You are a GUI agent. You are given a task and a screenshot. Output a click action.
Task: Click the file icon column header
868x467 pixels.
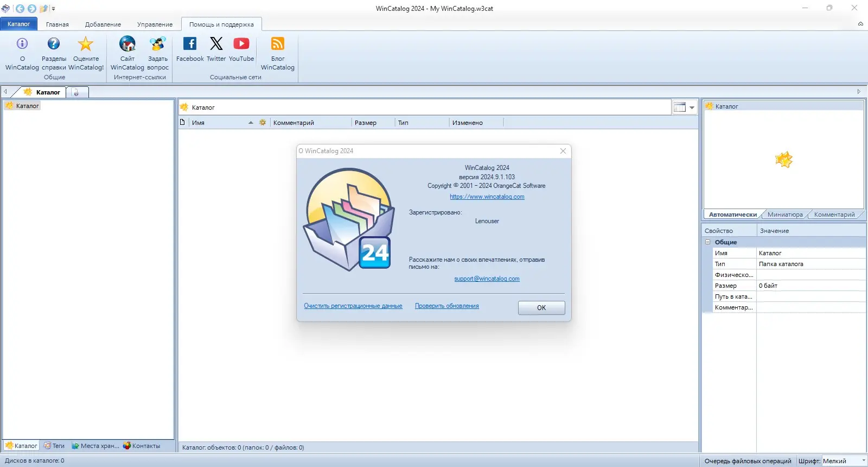click(x=183, y=122)
